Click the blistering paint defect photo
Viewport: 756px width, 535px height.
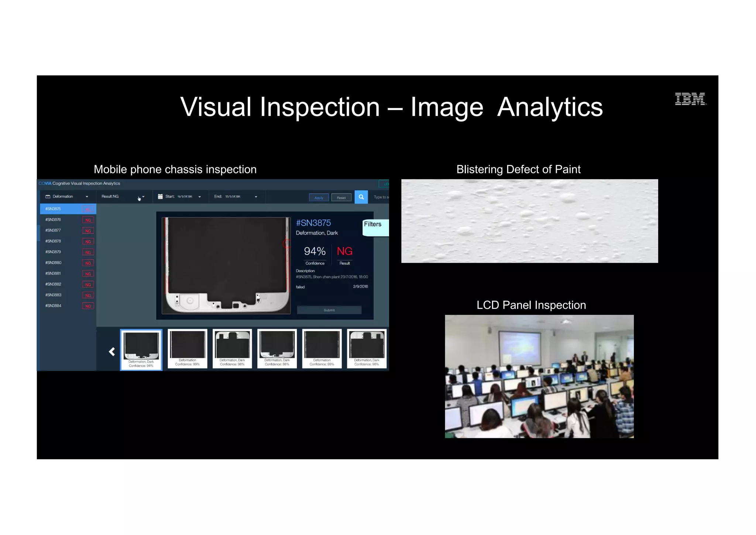(529, 221)
